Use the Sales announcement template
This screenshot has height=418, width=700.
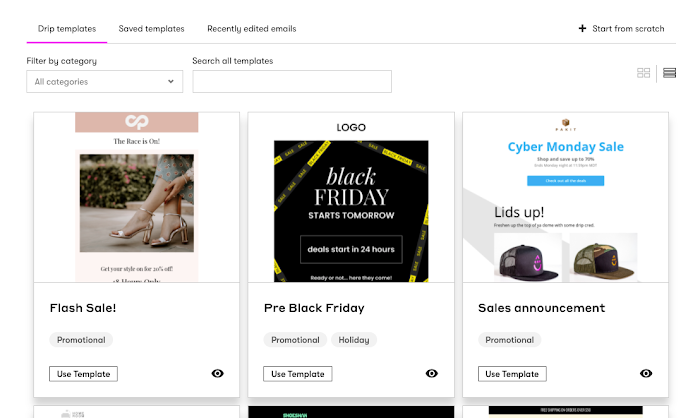(x=512, y=374)
